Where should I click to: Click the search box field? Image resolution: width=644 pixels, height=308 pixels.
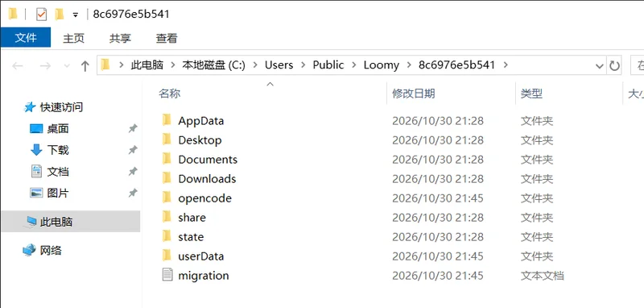[637, 65]
